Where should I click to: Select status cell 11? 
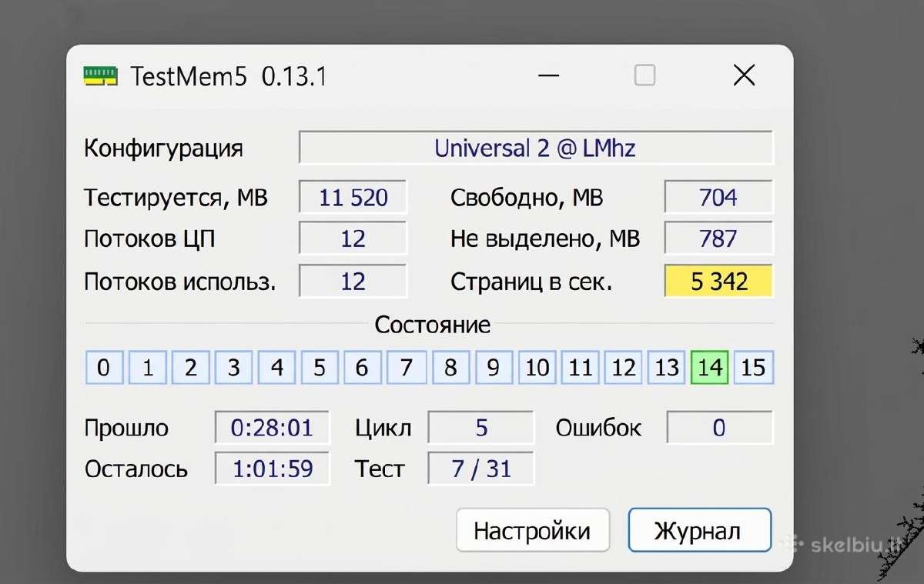tap(580, 368)
